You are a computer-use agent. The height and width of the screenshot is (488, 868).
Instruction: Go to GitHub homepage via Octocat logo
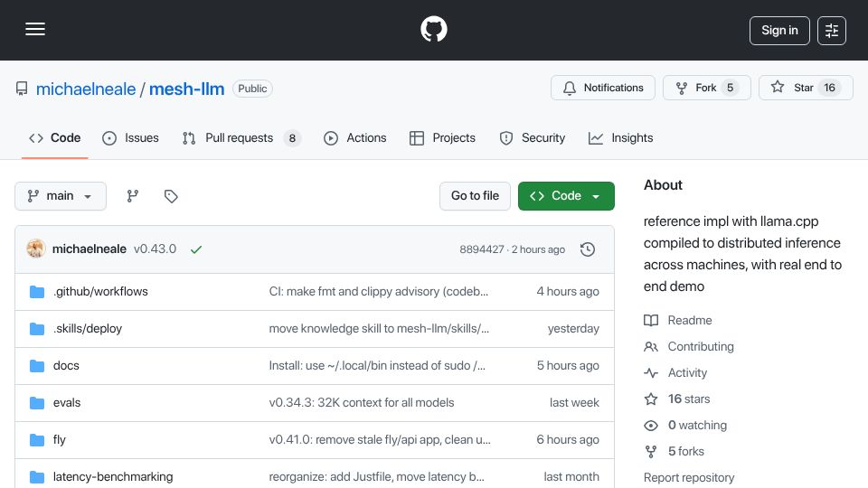tap(433, 29)
